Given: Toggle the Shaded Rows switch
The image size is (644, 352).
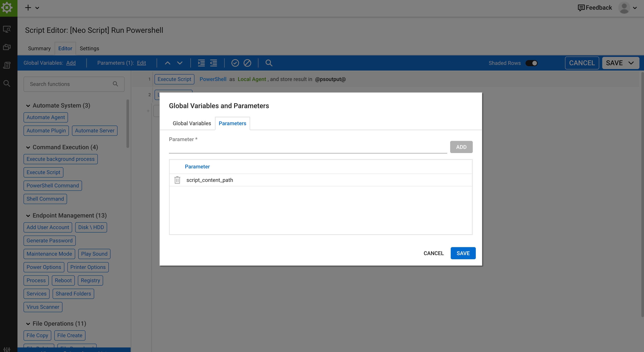Looking at the screenshot, I should 531,63.
